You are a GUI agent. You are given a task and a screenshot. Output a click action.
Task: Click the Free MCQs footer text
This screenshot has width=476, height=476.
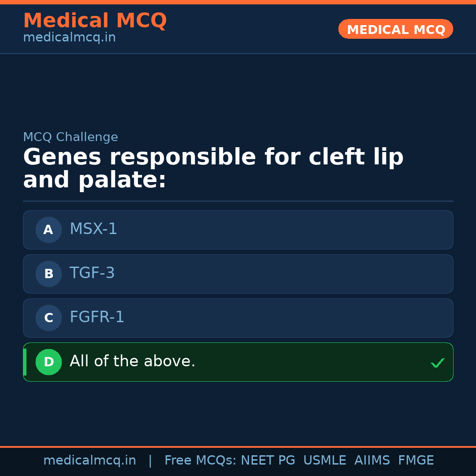pos(200,461)
